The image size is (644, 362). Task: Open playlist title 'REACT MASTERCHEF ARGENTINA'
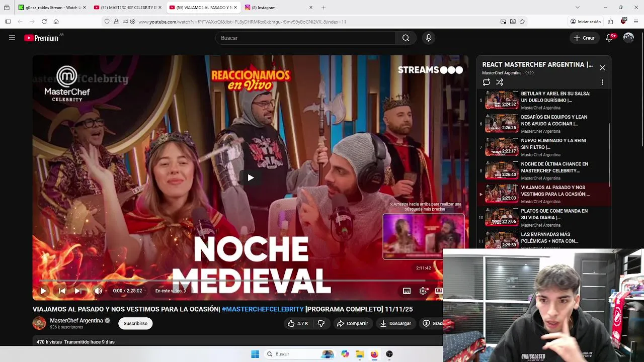537,64
